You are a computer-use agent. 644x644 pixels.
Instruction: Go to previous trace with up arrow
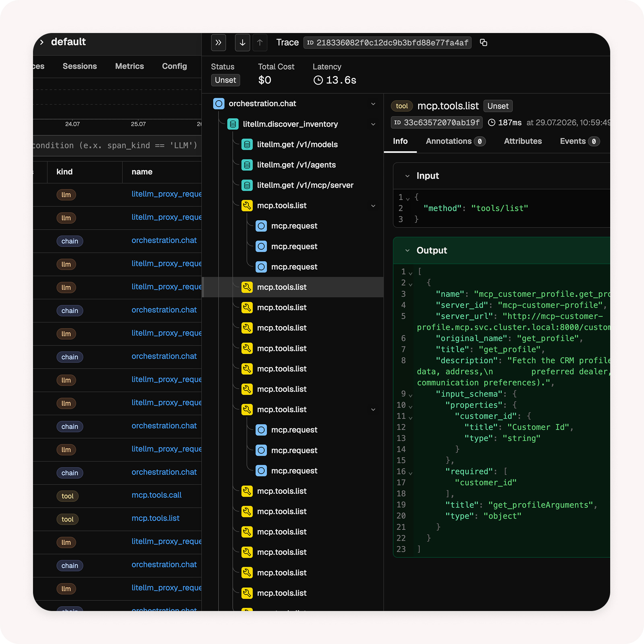[x=260, y=43]
